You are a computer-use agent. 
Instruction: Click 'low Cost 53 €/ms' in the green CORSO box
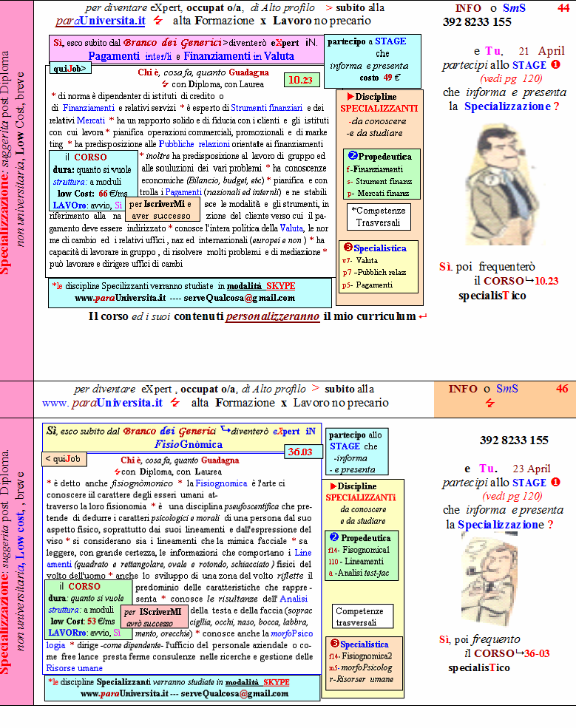83,622
